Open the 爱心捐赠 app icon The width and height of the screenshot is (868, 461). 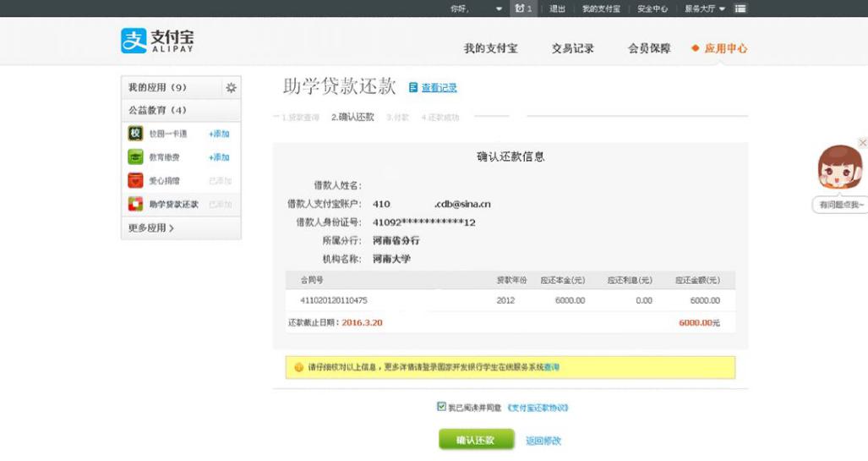[x=135, y=180]
